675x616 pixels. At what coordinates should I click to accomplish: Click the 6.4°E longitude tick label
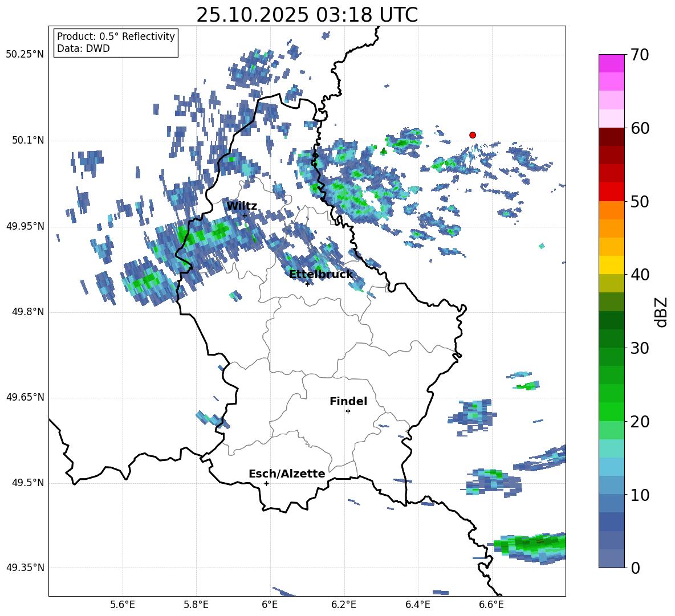417,605
